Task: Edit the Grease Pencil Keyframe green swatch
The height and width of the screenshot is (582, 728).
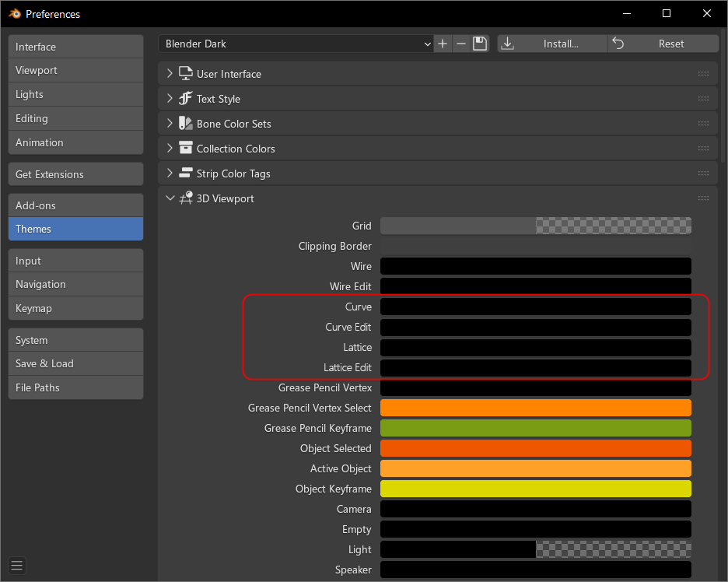Action: coord(536,428)
